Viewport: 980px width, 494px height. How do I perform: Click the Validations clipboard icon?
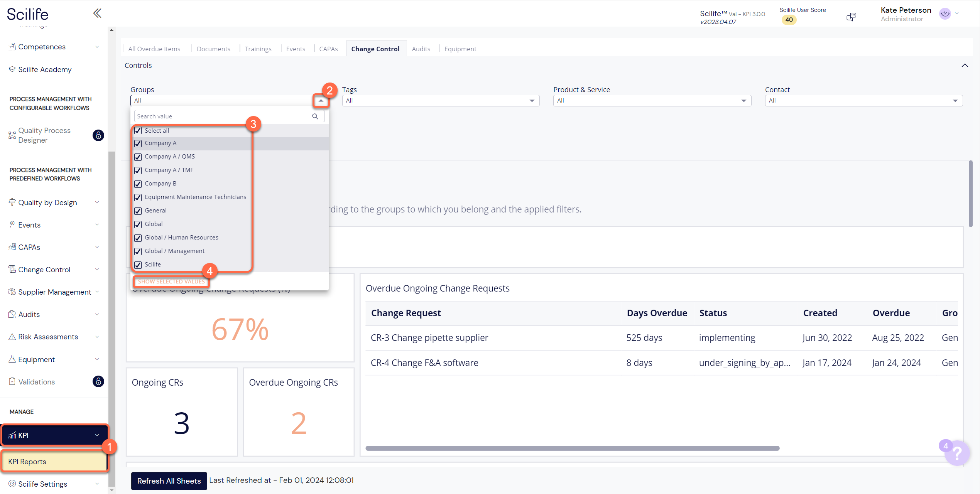click(x=12, y=381)
